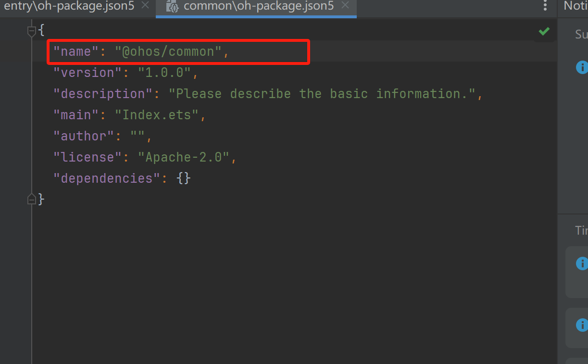Collapse the fold marker at closing brace
The image size is (588, 364).
(32, 199)
